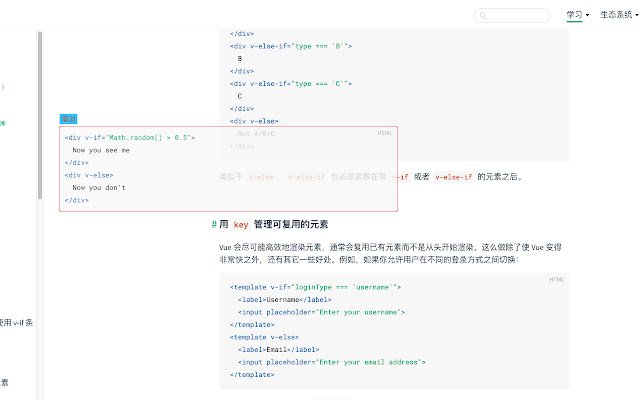This screenshot has height=400, width=640.
Task: Click the sidebar vertical scrollbar thumb
Action: tap(40, 115)
